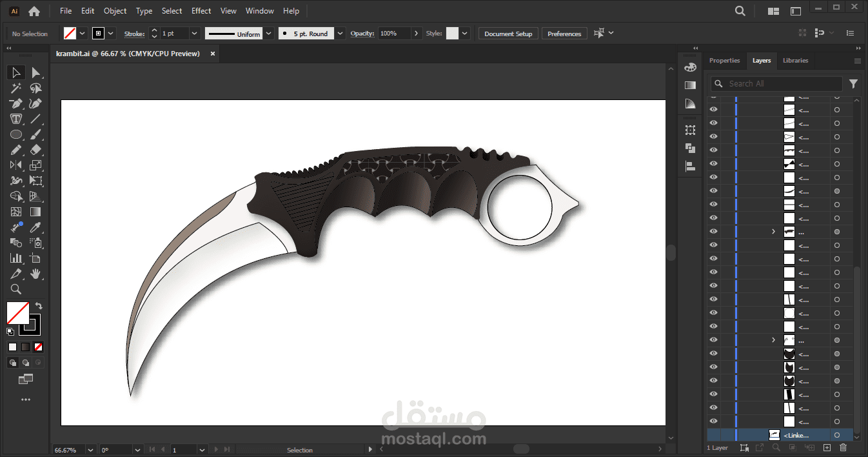Select the Scale tool
The width and height of the screenshot is (868, 457).
click(x=36, y=165)
